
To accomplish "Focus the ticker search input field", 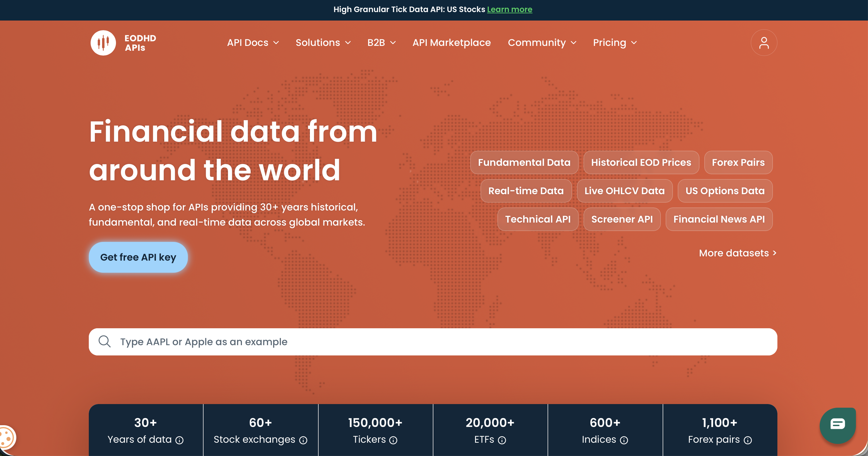I will [438, 342].
